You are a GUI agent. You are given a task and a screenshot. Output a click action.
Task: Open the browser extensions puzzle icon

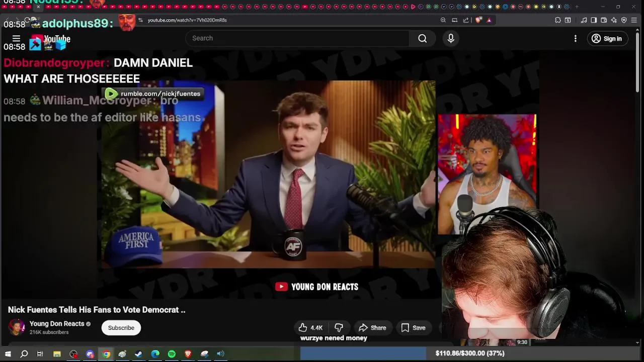(x=558, y=20)
